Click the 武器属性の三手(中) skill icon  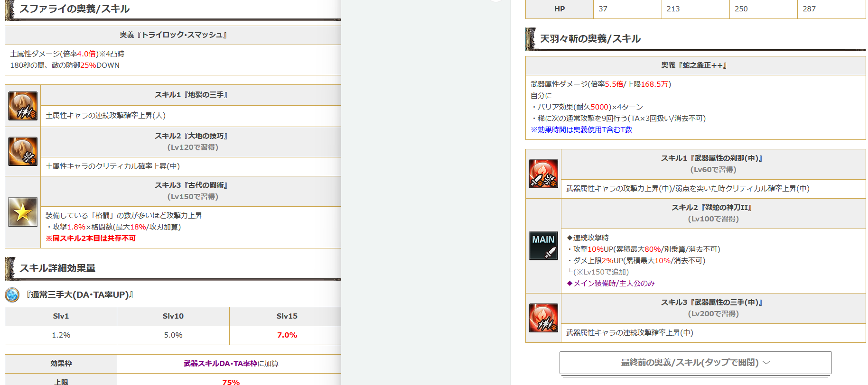[543, 318]
